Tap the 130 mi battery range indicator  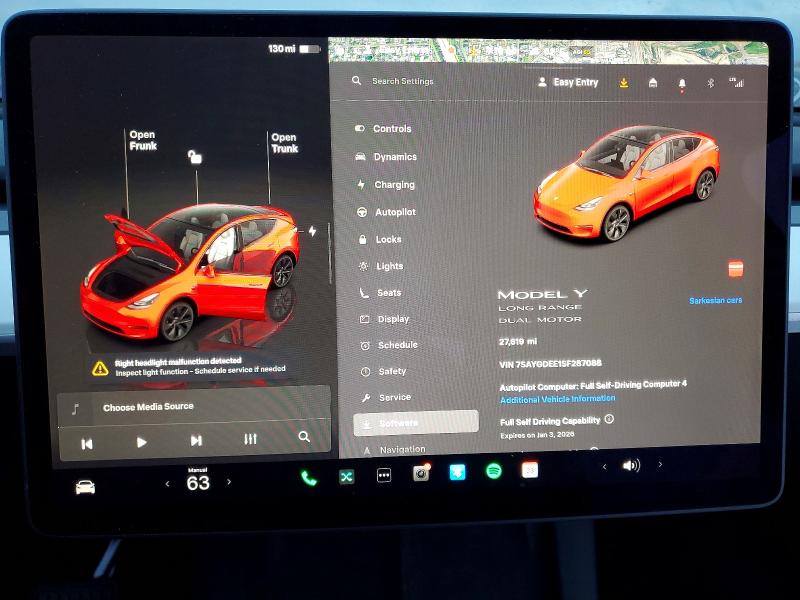point(294,49)
